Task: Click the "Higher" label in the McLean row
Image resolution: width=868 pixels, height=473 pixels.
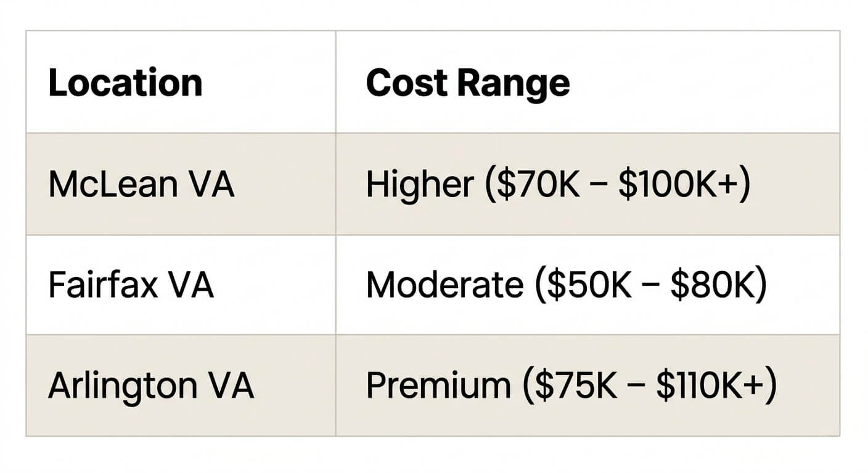Action: tap(420, 184)
